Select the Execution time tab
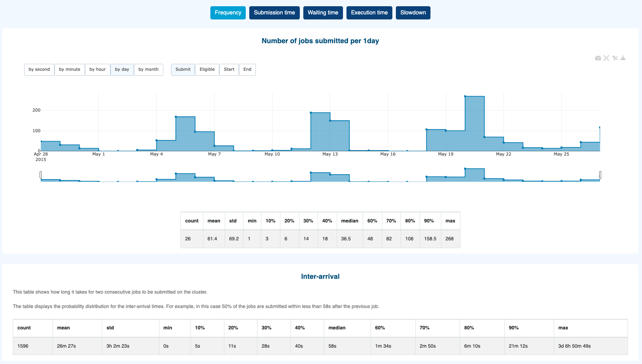 click(x=369, y=13)
